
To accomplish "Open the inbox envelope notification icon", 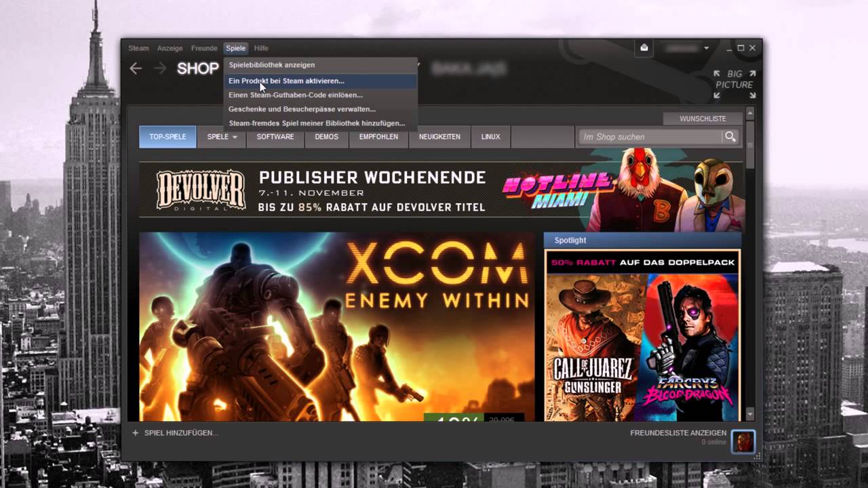I will [x=644, y=47].
